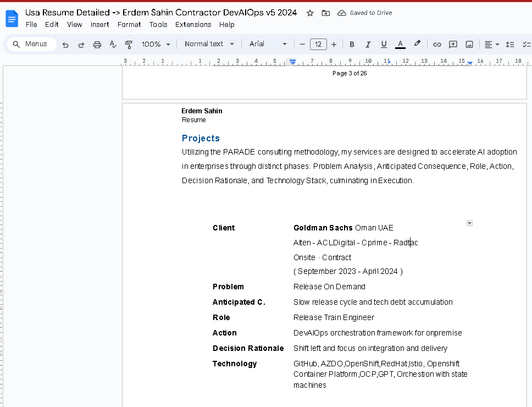Open the Tools menu
Screen dimensions: 532x407
158,24
